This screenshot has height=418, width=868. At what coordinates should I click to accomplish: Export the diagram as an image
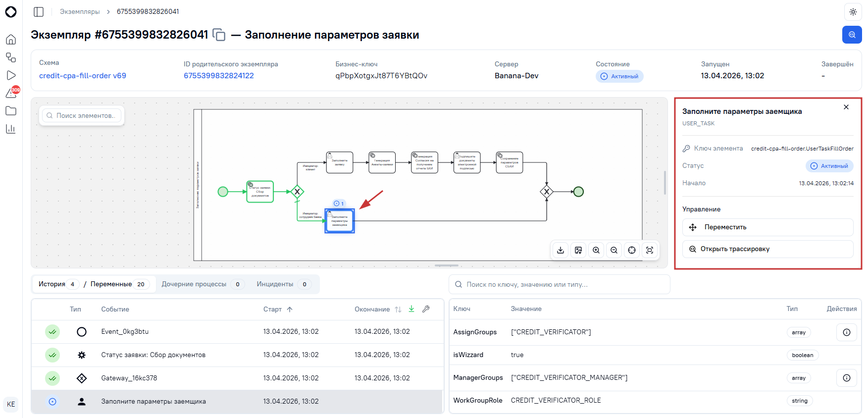tap(578, 250)
